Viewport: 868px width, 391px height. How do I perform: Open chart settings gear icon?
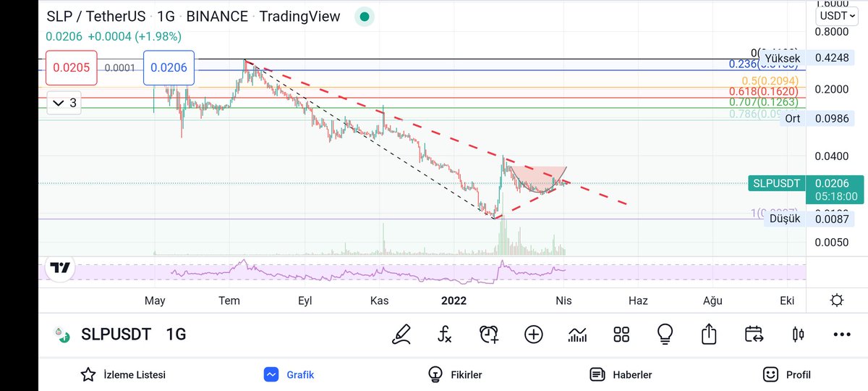(837, 300)
